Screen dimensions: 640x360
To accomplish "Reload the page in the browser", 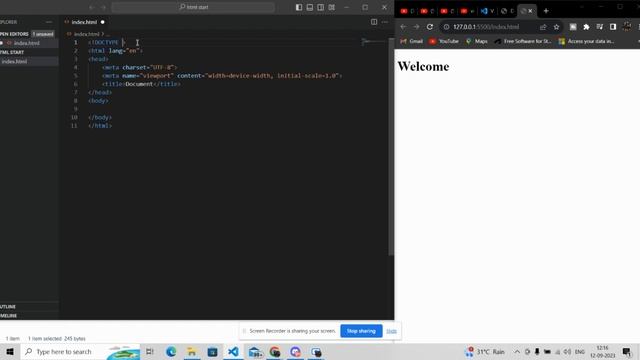I will coord(430,27).
